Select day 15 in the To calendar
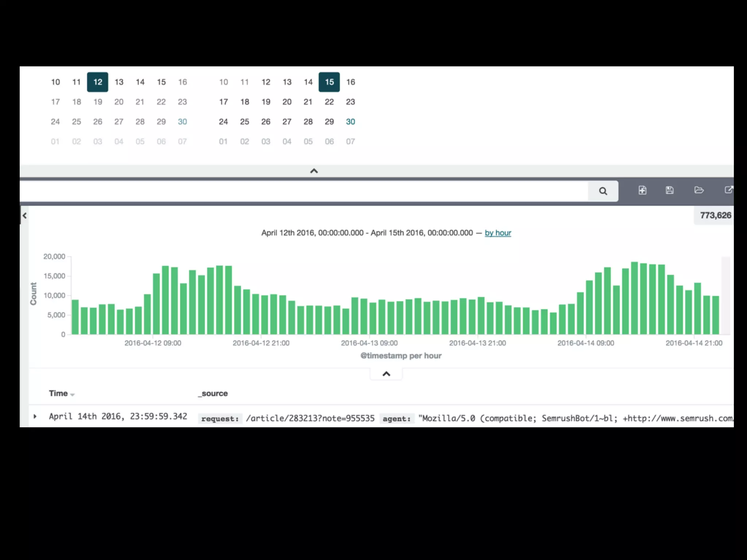 click(x=329, y=82)
